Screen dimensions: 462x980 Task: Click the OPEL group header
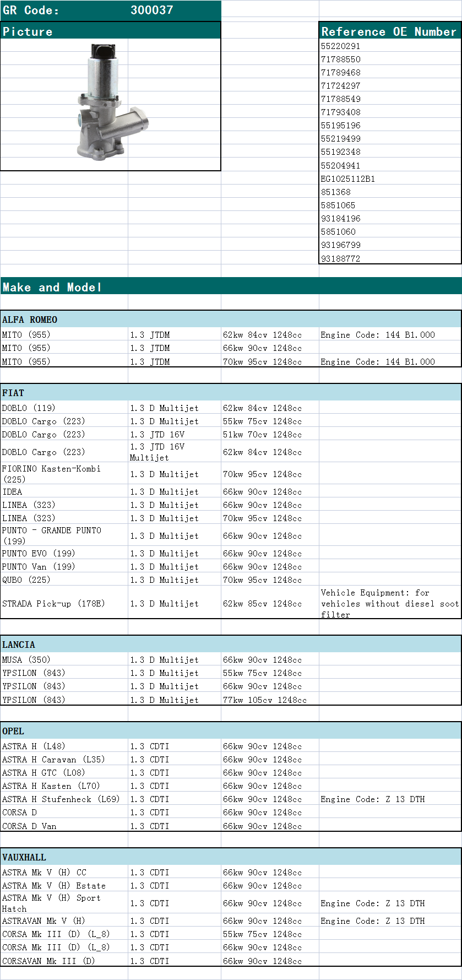tap(231, 731)
